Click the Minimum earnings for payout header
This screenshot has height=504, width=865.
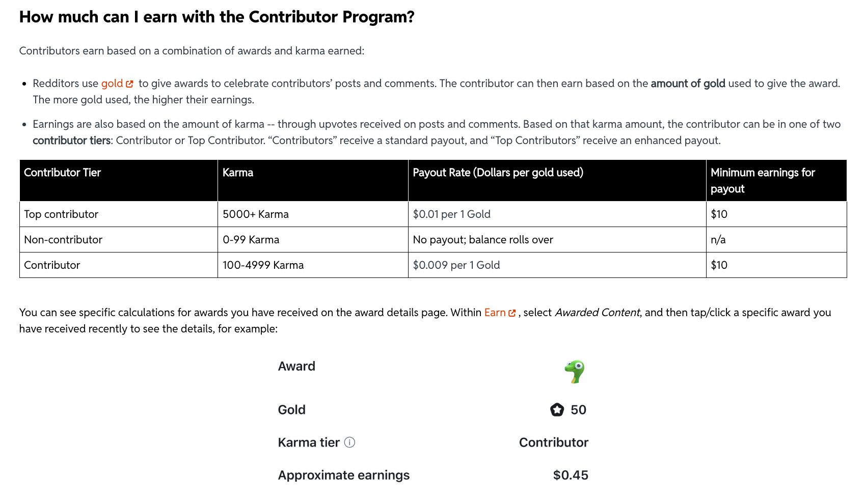tap(776, 181)
